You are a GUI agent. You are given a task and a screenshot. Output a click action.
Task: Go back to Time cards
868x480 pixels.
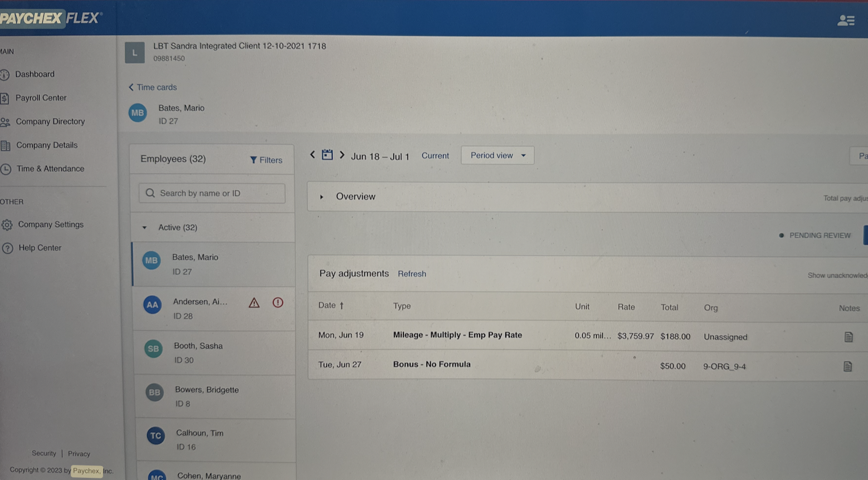pos(153,87)
